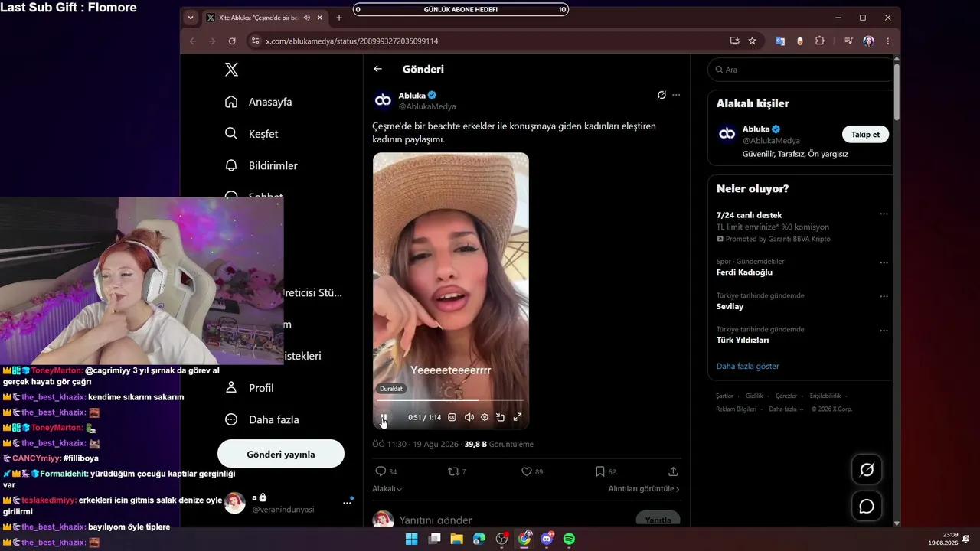
Task: Click the Şartlar footer link
Action: click(x=724, y=396)
